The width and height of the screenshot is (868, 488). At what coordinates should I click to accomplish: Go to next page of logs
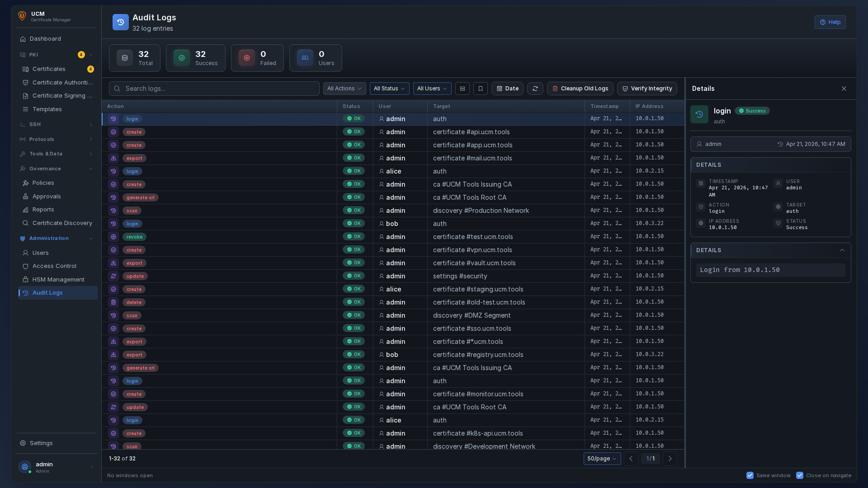670,459
